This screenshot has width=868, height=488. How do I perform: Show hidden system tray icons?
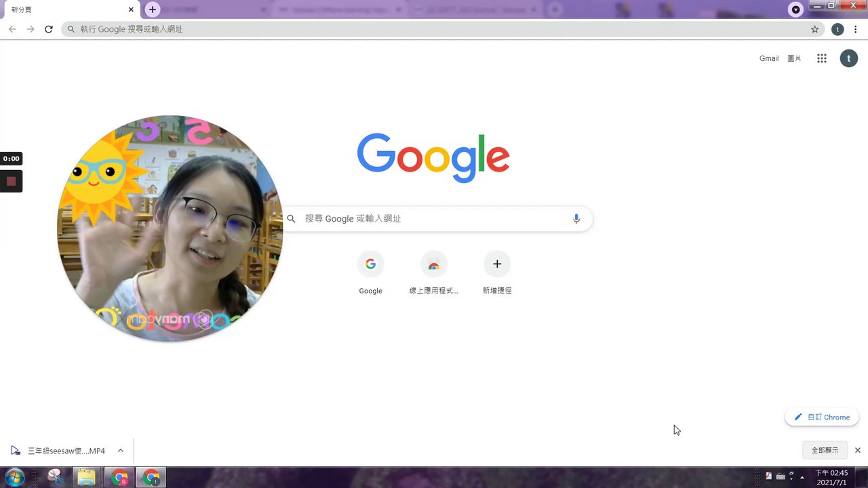[x=803, y=477]
